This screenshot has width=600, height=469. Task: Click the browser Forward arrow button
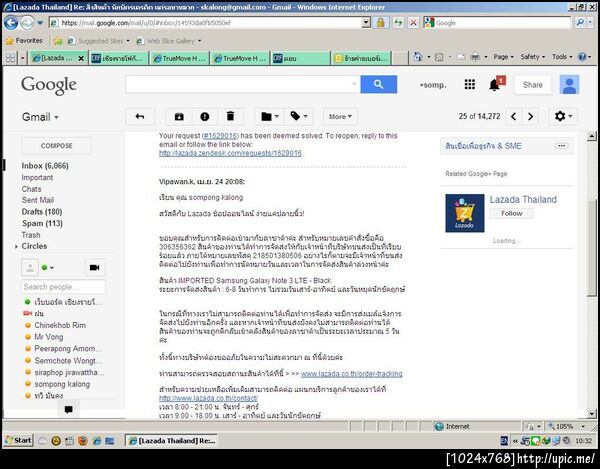(27, 23)
